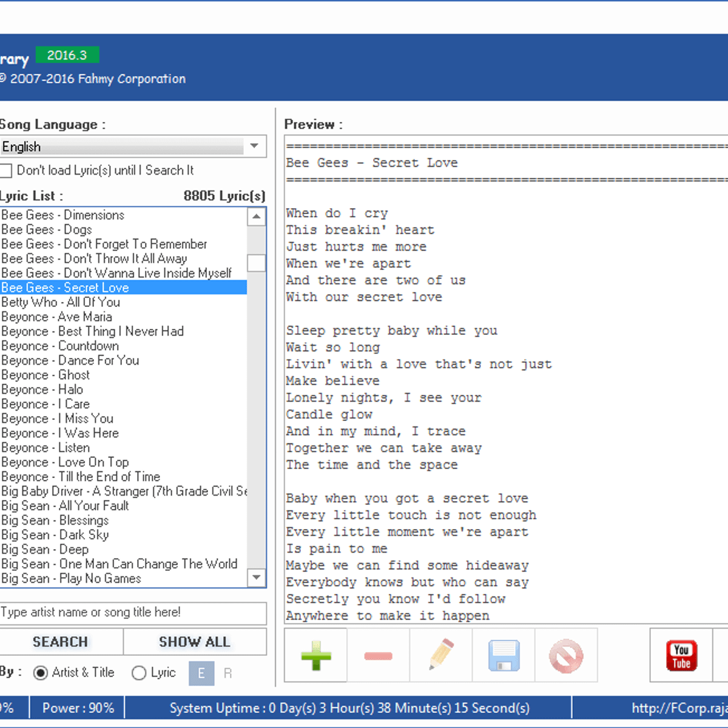
Task: Click the lyric line 'When do I cry'
Action: (x=337, y=214)
